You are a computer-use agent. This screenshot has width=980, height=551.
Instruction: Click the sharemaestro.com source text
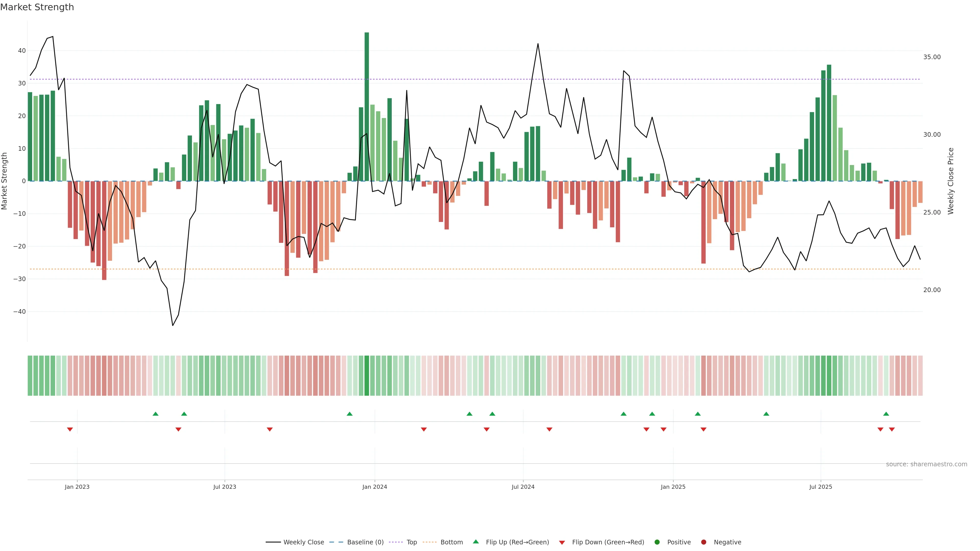[926, 464]
